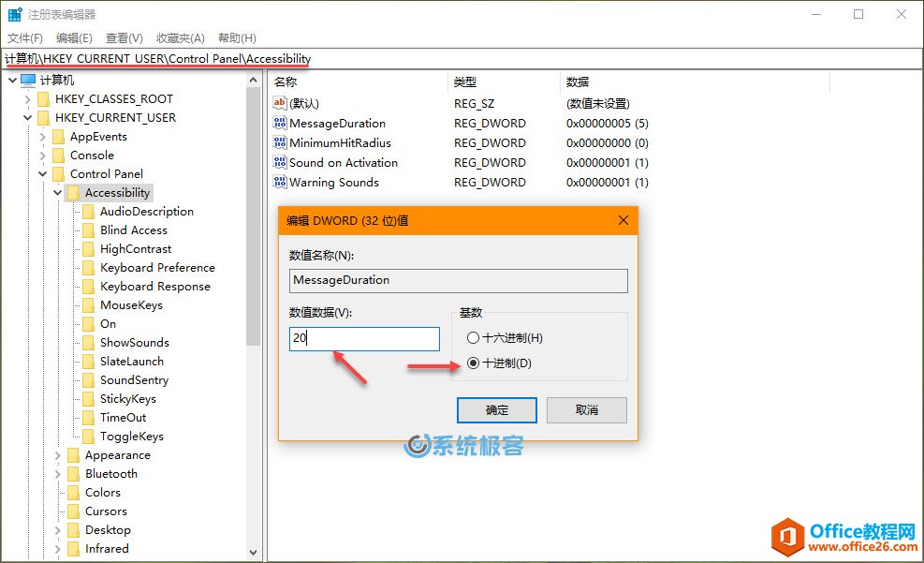This screenshot has width=924, height=563.
Task: Click the 数值数据(V) input field
Action: pyautogui.click(x=364, y=339)
